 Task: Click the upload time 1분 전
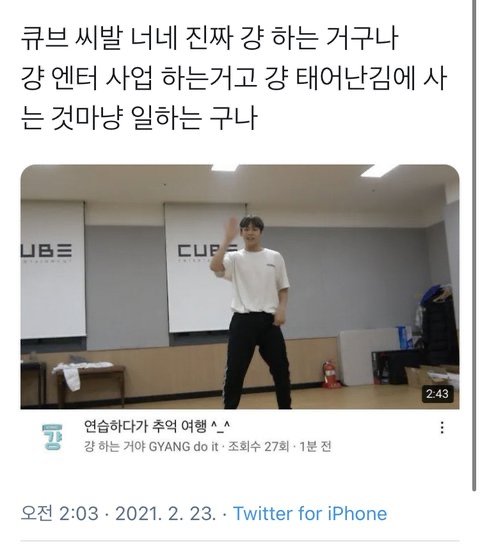[x=315, y=446]
